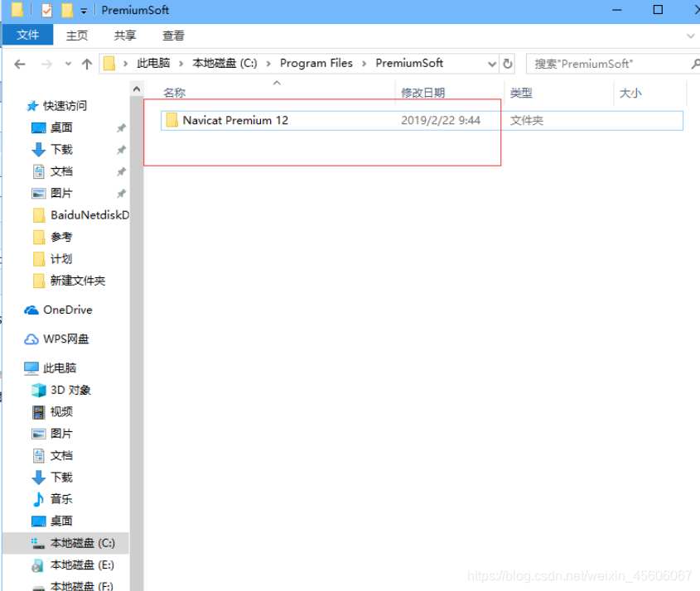Select 本地磁盘 (E:) in navigation pane
Viewport: 700px width, 591px height.
coord(82,565)
